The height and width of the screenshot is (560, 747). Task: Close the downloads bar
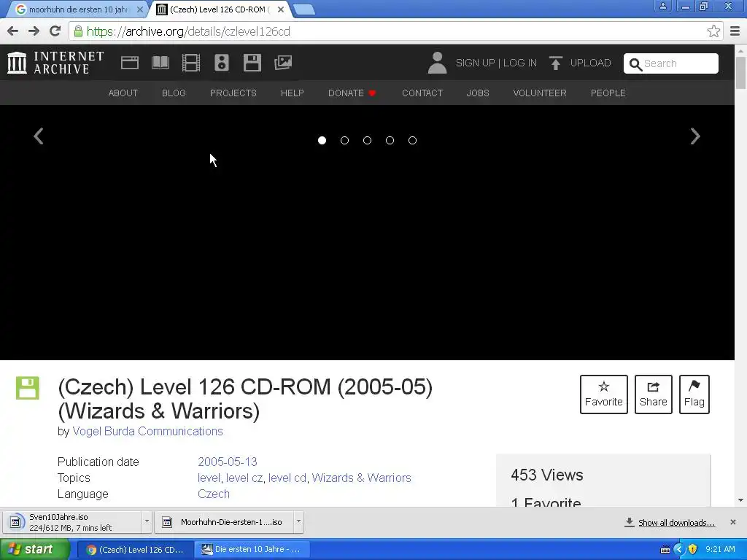[x=732, y=522]
